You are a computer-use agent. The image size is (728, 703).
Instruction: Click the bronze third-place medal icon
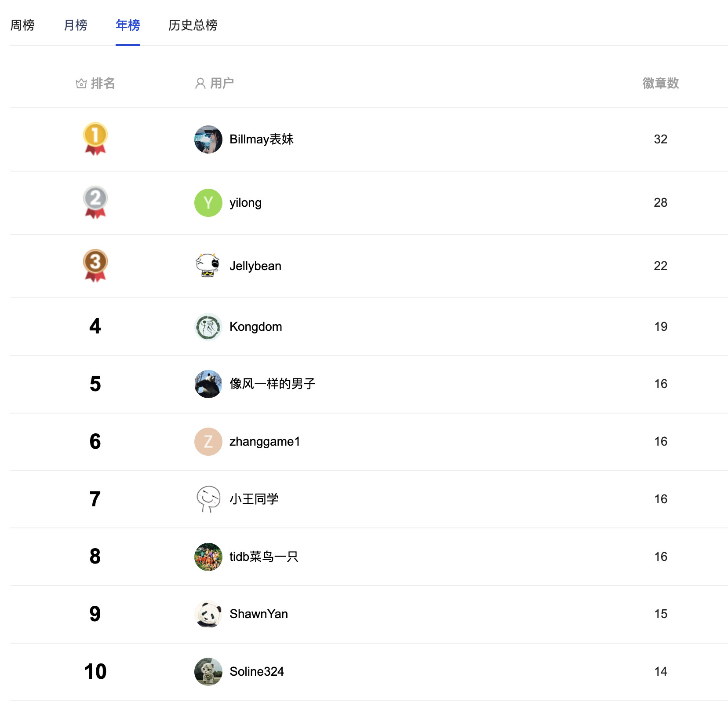click(x=95, y=265)
